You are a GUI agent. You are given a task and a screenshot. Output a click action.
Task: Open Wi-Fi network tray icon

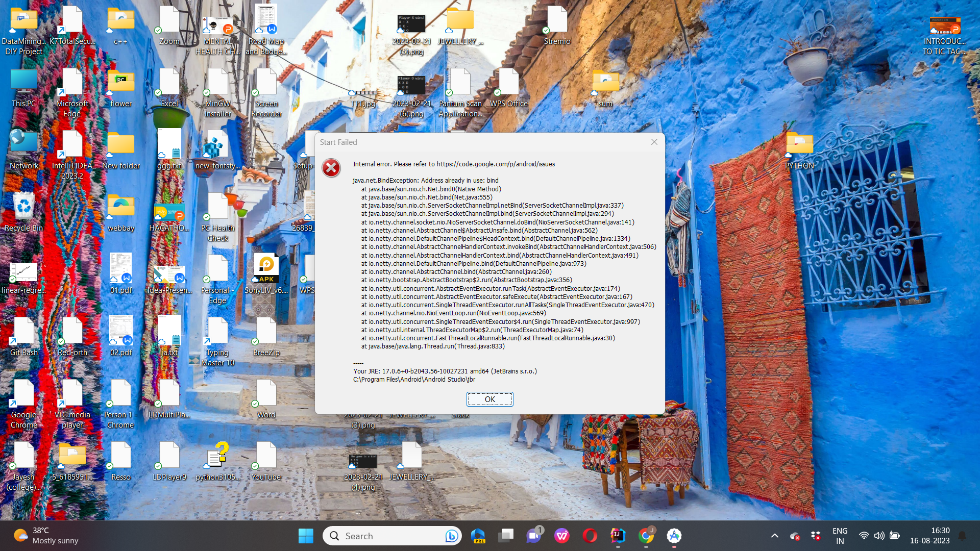pyautogui.click(x=864, y=536)
